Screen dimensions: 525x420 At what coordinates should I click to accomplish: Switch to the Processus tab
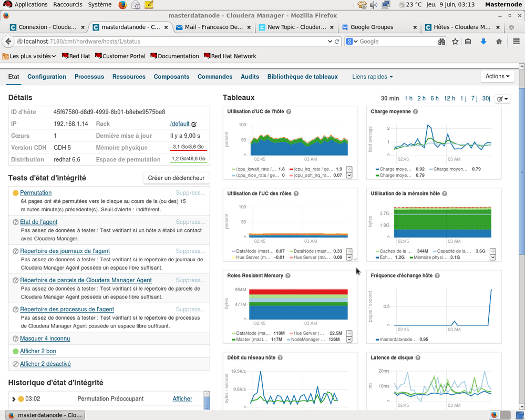pos(89,77)
